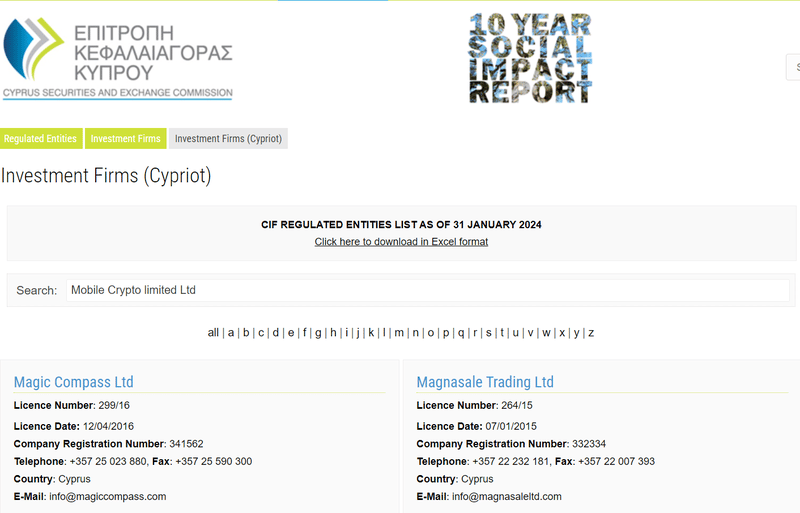Image resolution: width=800 pixels, height=513 pixels.
Task: Select telephone +357 22 232 181
Action: coord(511,461)
